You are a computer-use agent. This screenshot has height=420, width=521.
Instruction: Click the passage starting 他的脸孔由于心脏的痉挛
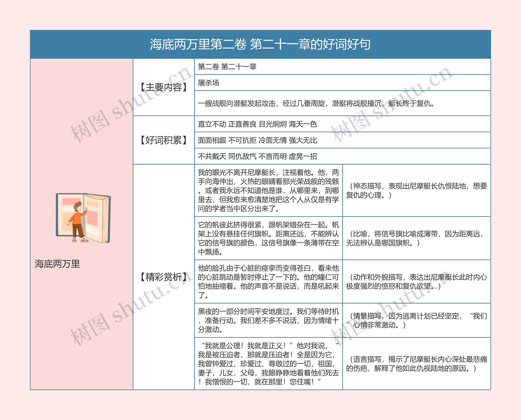(x=268, y=282)
